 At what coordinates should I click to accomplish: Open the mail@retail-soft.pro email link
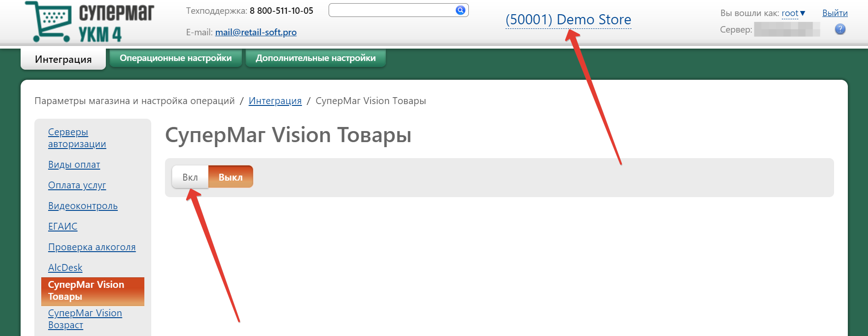[256, 32]
